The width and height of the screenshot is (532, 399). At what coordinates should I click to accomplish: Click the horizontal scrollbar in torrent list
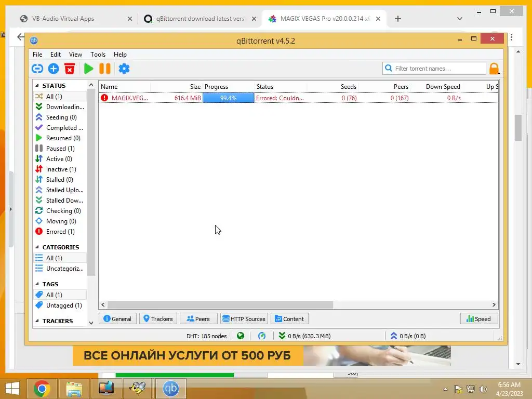coord(220,304)
